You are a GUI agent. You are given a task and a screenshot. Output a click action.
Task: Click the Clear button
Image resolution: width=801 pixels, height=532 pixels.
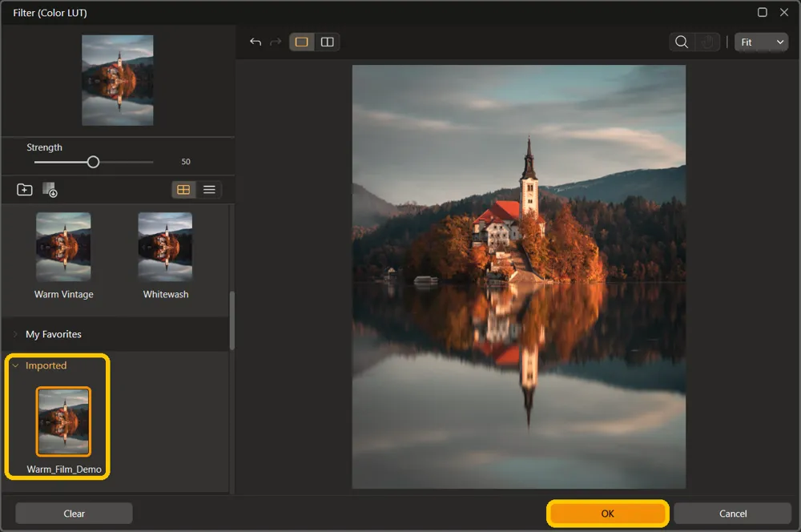[74, 514]
